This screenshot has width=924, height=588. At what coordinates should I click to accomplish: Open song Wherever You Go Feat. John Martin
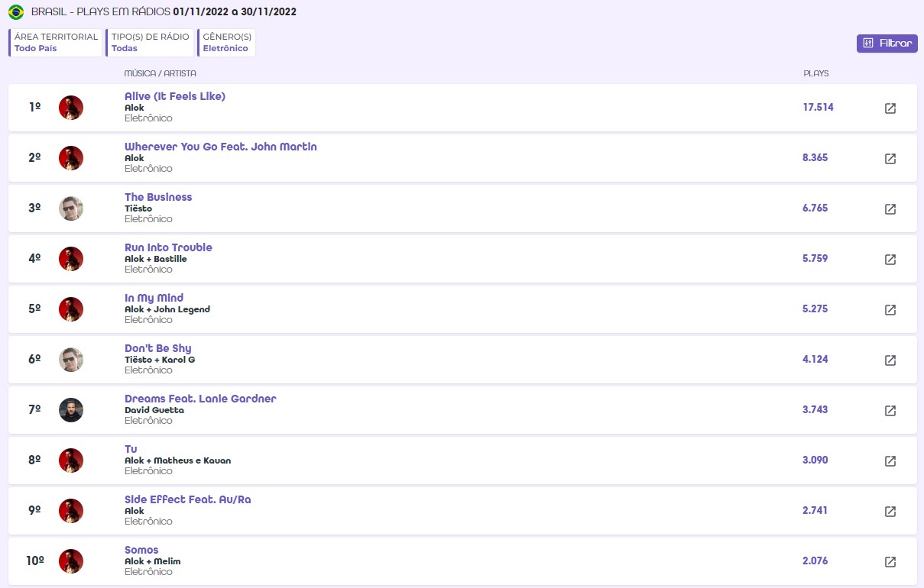coord(221,147)
